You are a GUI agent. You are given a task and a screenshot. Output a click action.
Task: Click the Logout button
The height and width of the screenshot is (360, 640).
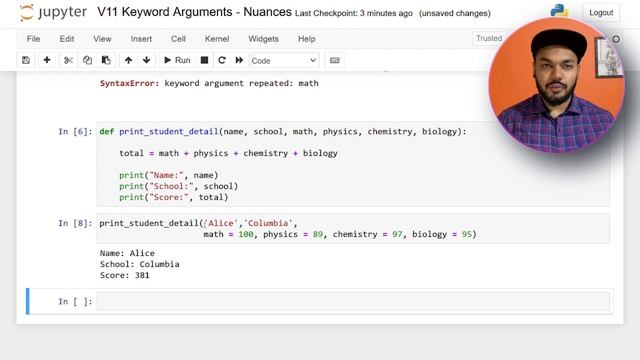(601, 13)
